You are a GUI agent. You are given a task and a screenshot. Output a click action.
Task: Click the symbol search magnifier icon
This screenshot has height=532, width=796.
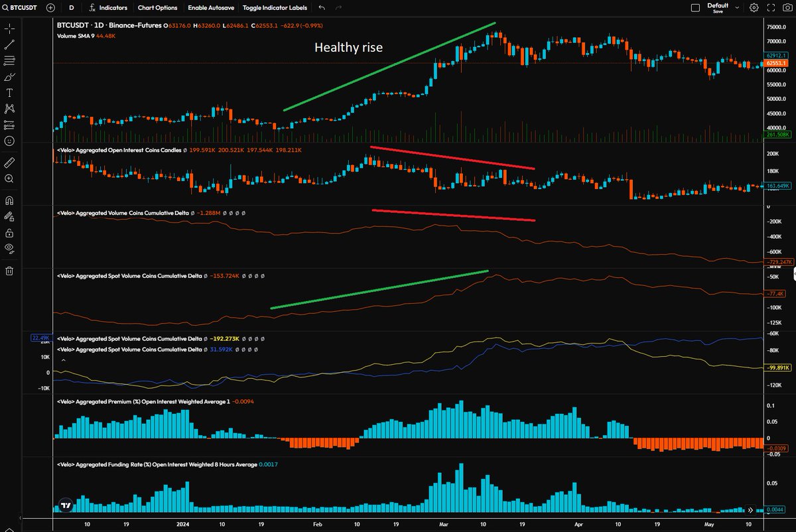[7, 8]
